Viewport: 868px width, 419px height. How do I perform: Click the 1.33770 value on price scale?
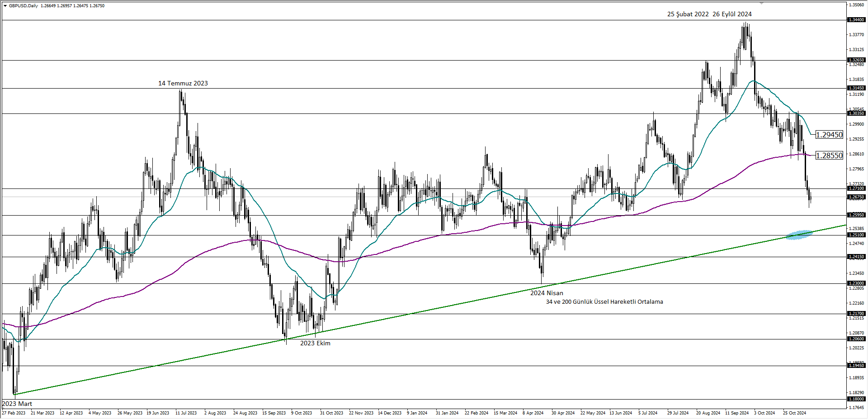[857, 35]
